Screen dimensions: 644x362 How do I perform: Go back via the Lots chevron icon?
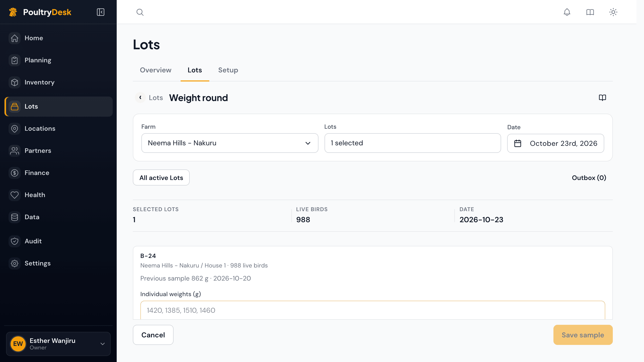tap(140, 98)
